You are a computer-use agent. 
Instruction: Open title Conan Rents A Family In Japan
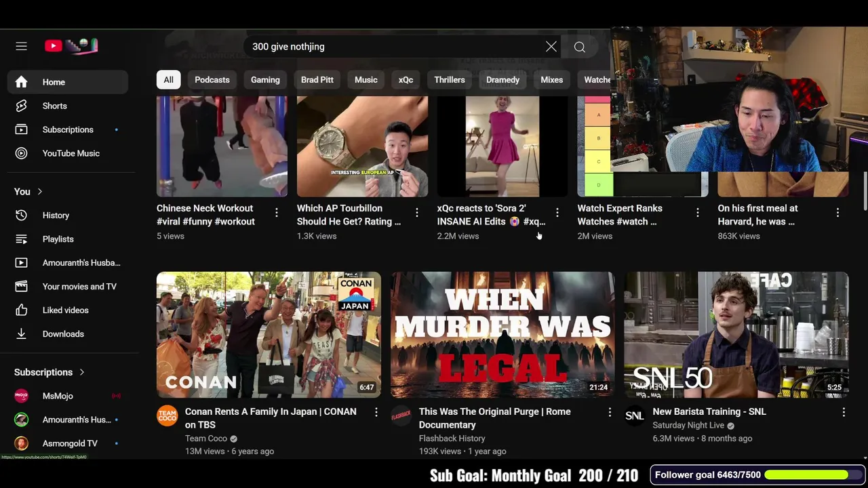click(271, 418)
